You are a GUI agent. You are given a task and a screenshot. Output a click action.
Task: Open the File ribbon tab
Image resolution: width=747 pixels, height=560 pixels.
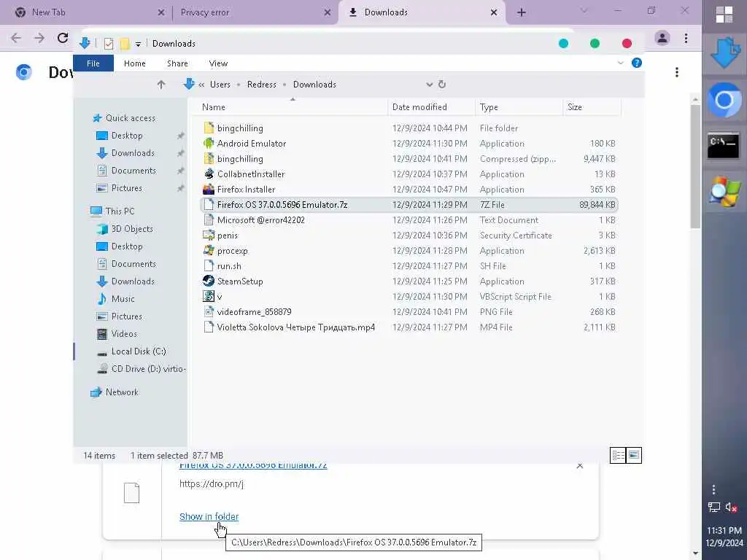click(x=93, y=63)
